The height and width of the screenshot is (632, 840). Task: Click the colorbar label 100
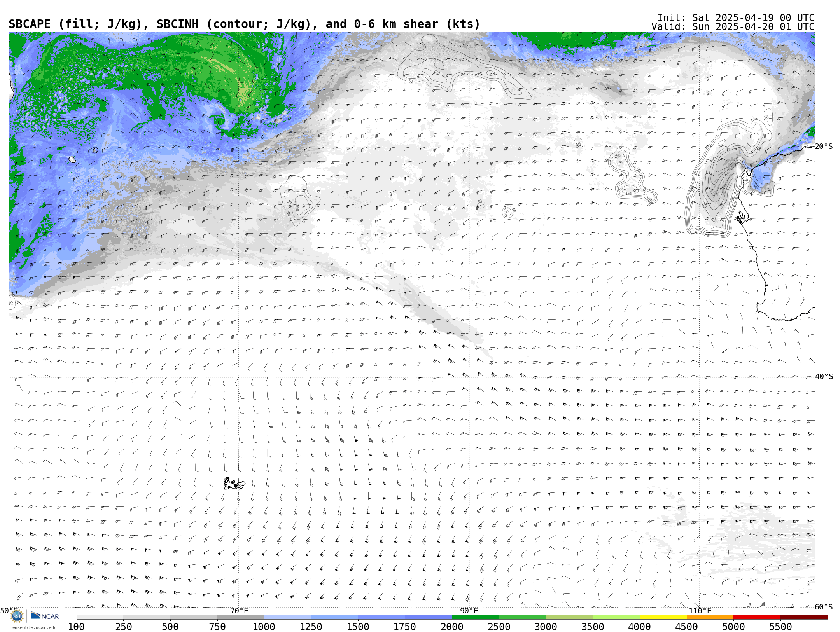tap(76, 627)
